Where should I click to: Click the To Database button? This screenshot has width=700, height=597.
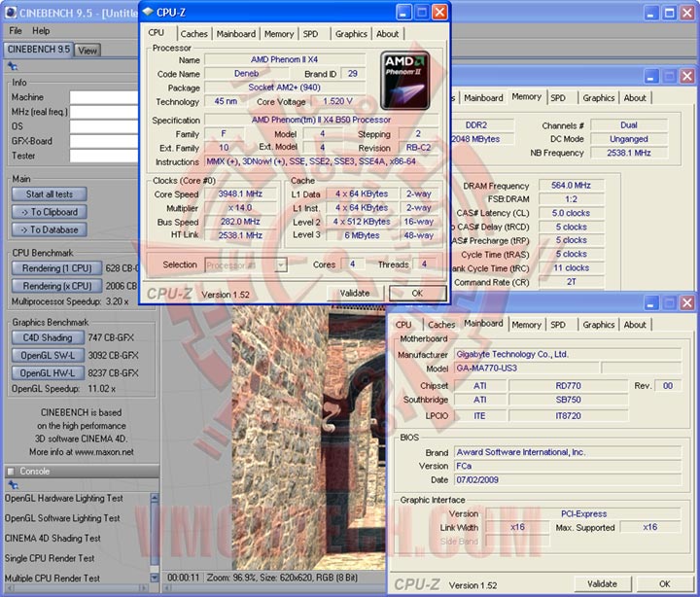pyautogui.click(x=50, y=230)
